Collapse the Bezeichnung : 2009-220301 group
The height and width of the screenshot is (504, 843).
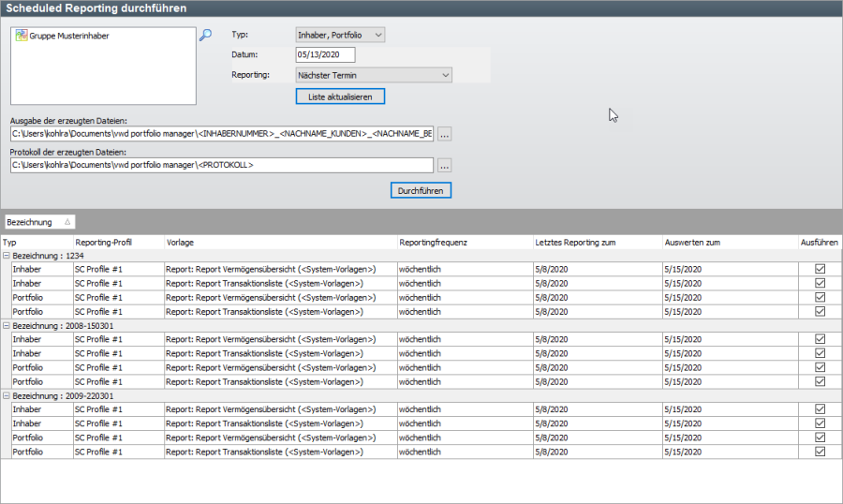7,395
